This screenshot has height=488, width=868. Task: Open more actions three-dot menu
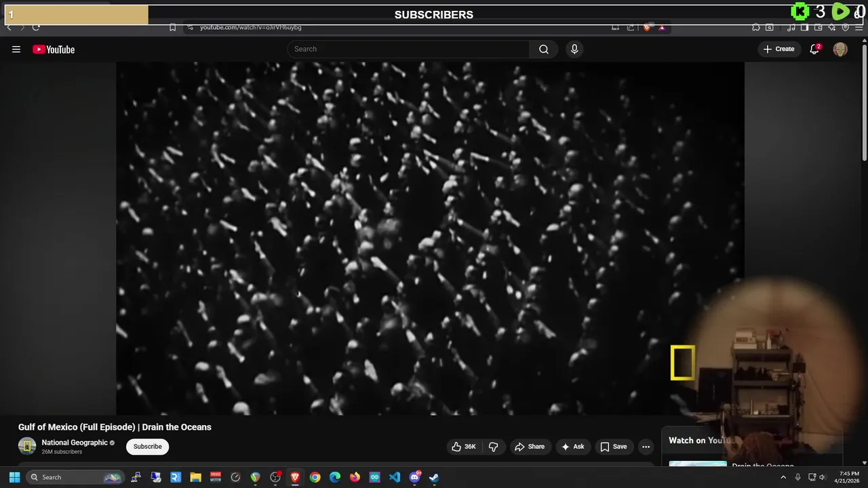click(646, 447)
